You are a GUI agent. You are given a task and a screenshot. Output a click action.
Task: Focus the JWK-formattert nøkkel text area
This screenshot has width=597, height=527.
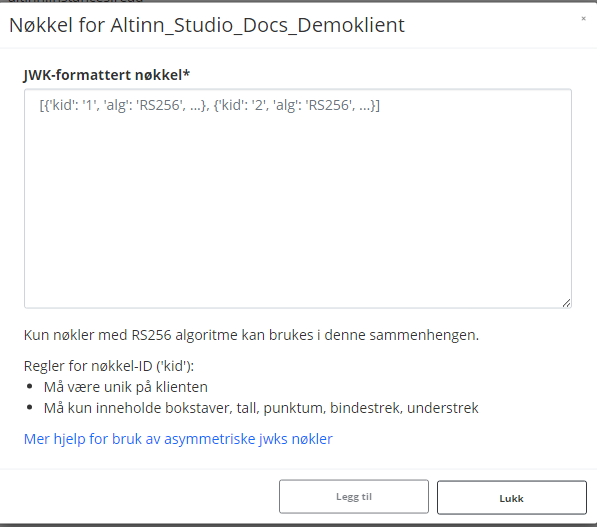point(298,198)
